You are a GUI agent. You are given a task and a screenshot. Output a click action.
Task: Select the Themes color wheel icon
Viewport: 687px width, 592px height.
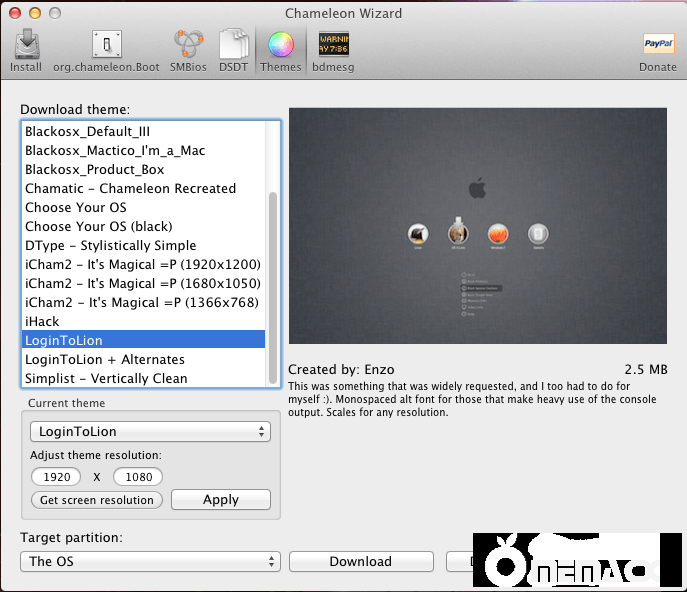pos(280,50)
